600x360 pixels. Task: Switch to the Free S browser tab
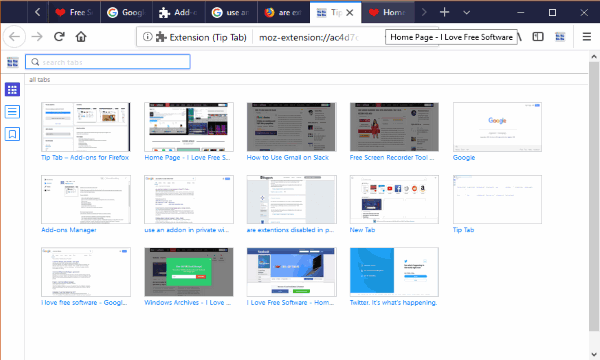point(75,12)
